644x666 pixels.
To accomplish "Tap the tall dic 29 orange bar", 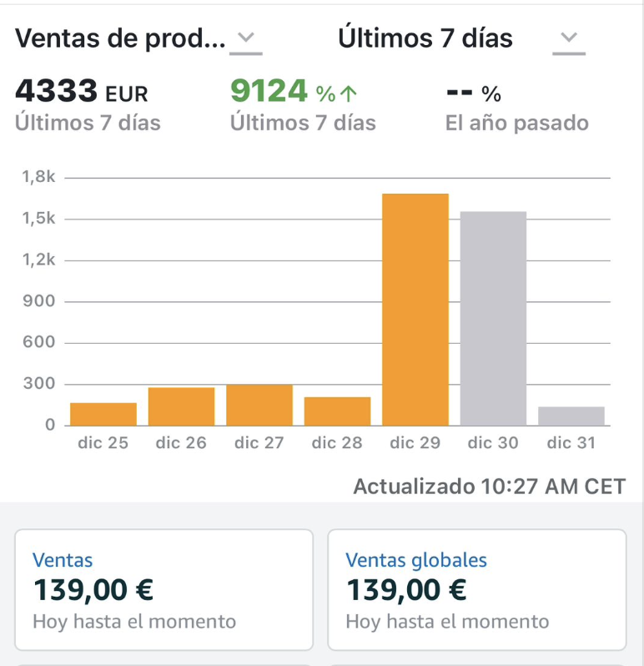I will click(415, 309).
